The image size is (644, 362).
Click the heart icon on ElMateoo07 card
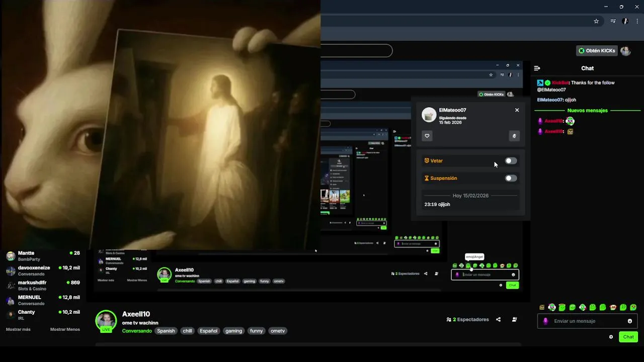coord(427,136)
